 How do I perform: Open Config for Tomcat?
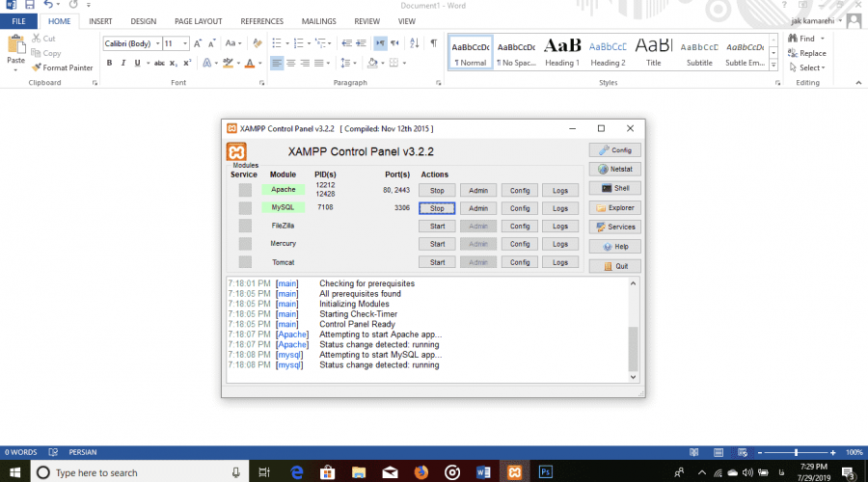point(520,262)
